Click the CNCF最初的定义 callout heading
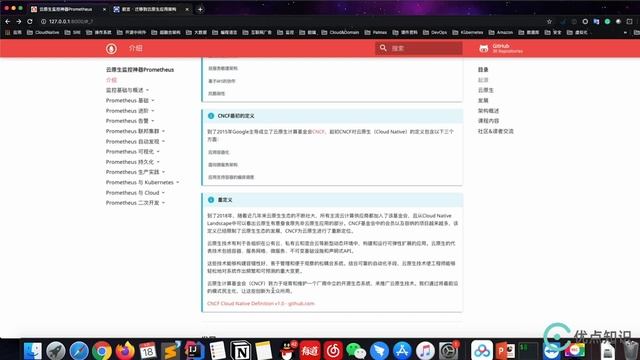 coord(236,116)
